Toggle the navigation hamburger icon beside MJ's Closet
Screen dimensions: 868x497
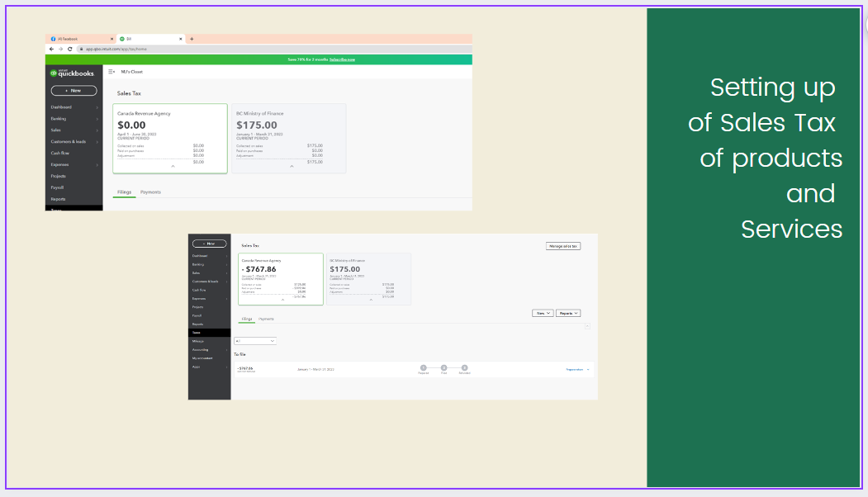[111, 71]
